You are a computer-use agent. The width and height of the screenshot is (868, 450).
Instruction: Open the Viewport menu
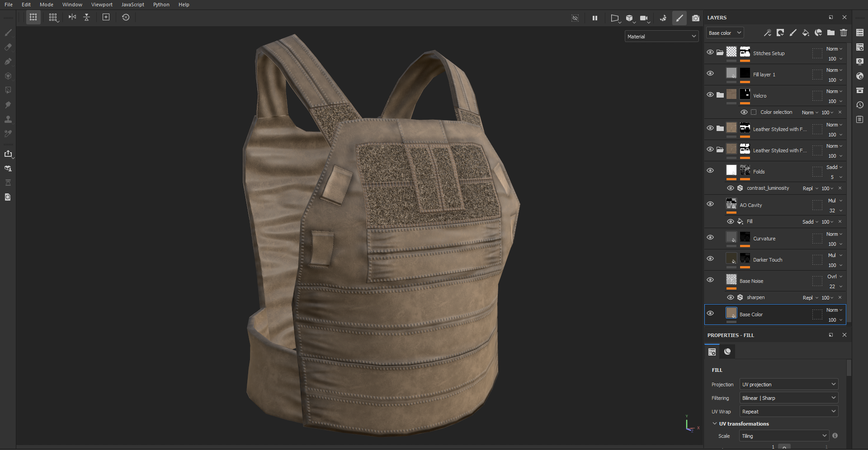tap(102, 5)
